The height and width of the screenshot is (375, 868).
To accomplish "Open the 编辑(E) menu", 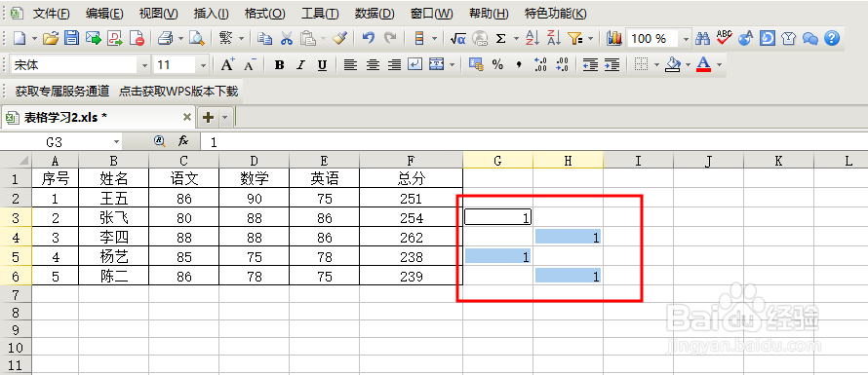I will pos(105,14).
